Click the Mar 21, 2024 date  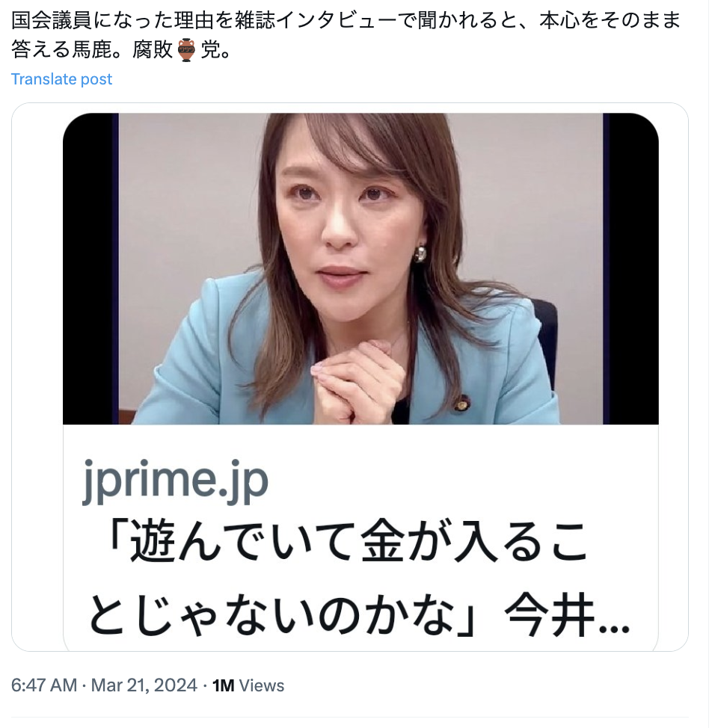[x=144, y=685]
